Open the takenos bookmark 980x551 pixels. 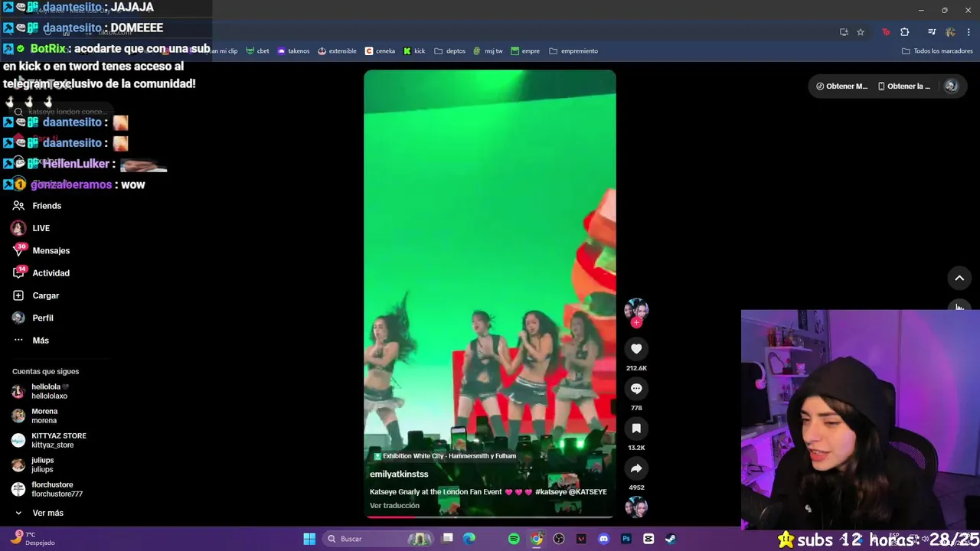293,51
